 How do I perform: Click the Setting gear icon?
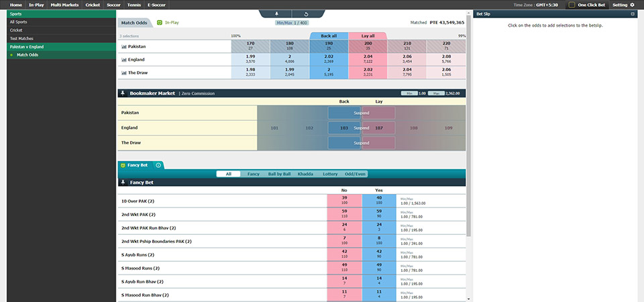point(631,5)
